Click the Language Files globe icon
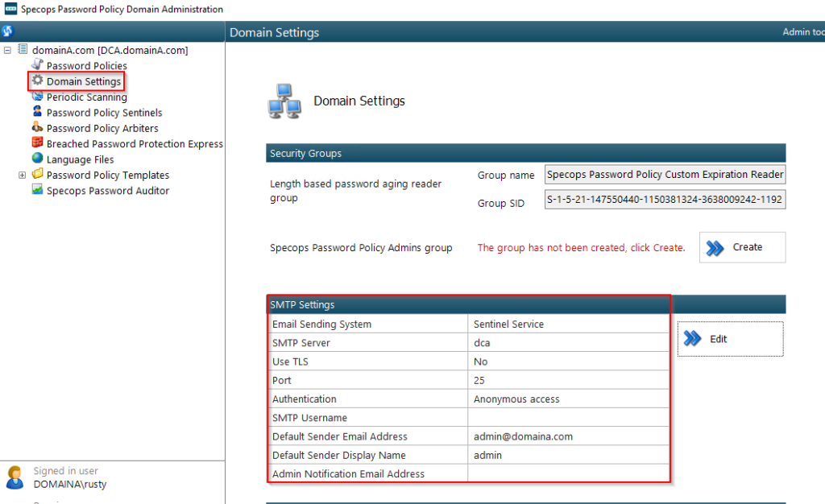The image size is (825, 504). [37, 158]
